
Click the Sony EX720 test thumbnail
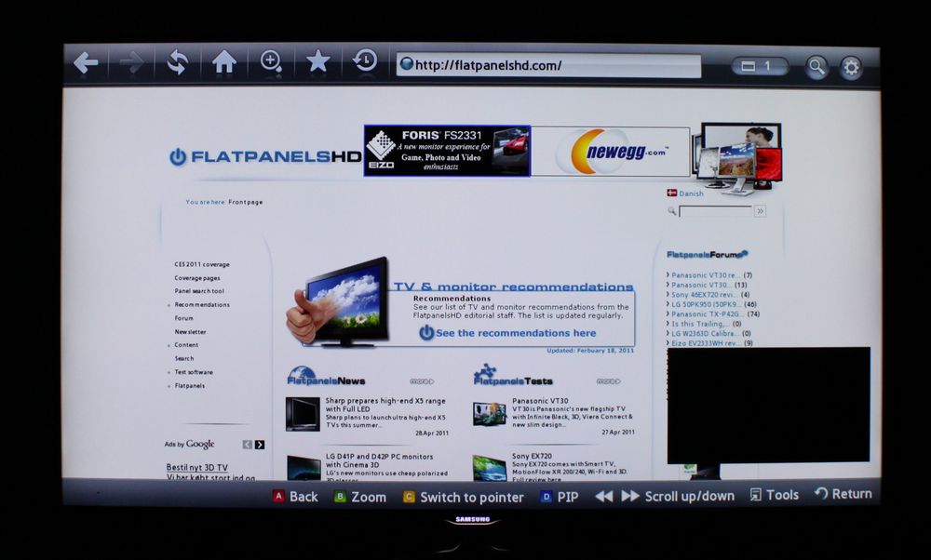(490, 468)
